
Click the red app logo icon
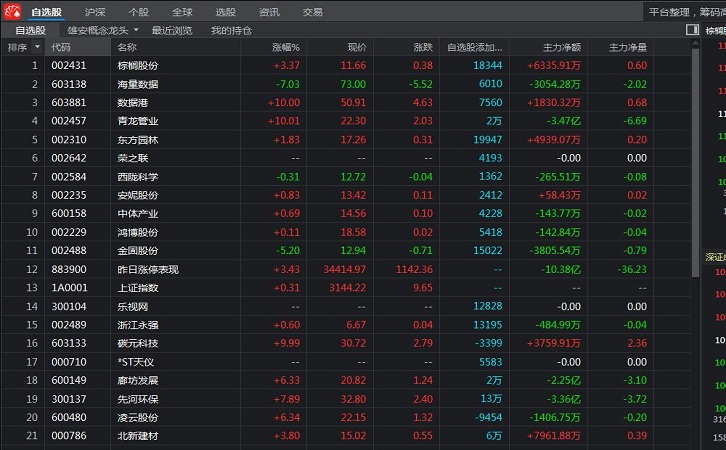tap(11, 11)
